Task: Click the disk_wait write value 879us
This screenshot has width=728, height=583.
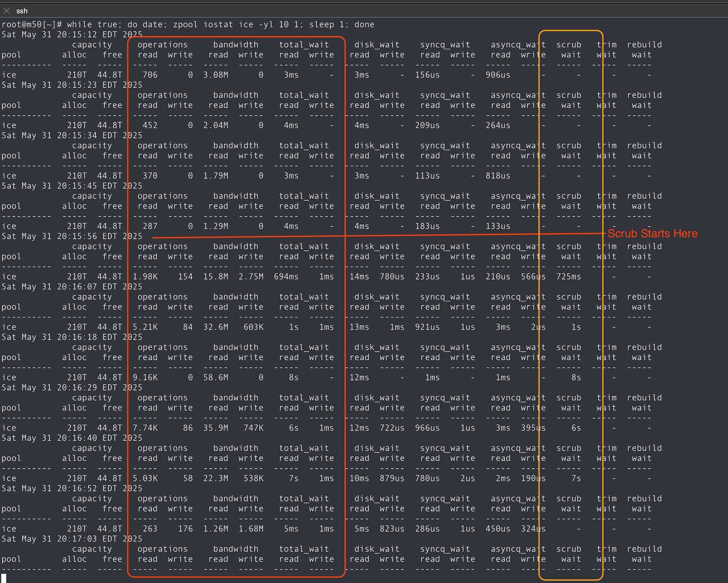Action: pos(392,478)
